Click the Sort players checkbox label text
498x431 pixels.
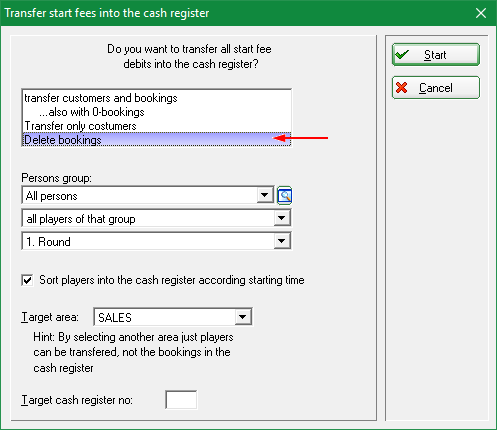[x=172, y=280]
